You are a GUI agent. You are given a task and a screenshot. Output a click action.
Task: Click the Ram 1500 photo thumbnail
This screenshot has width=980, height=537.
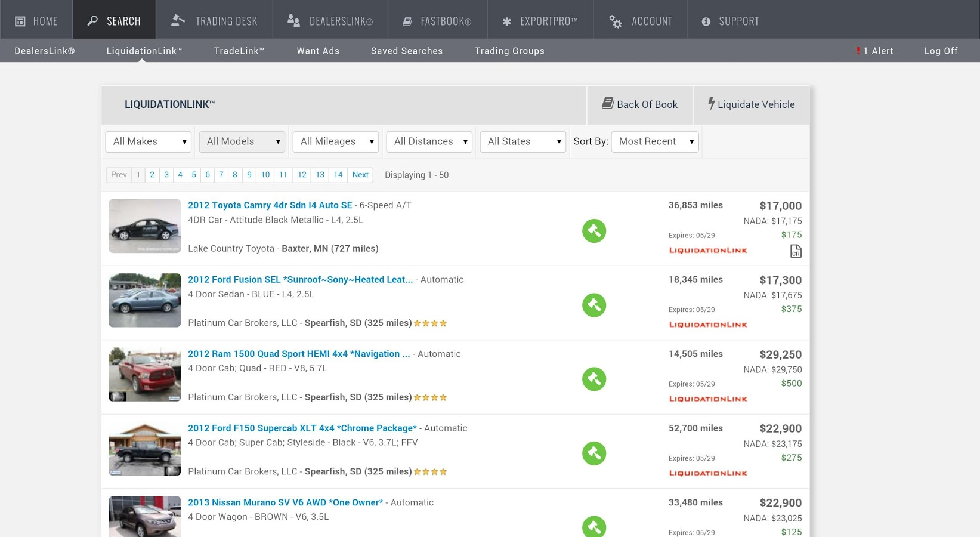click(x=144, y=374)
